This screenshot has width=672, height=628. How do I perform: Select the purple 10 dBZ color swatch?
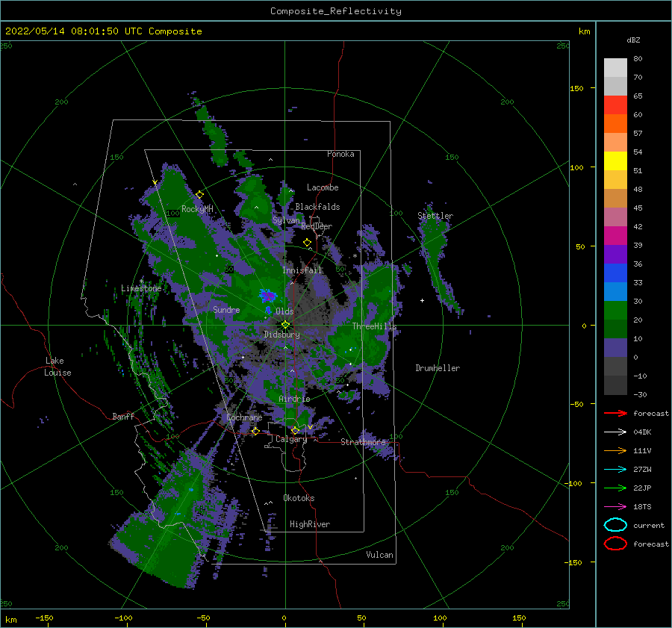click(615, 348)
